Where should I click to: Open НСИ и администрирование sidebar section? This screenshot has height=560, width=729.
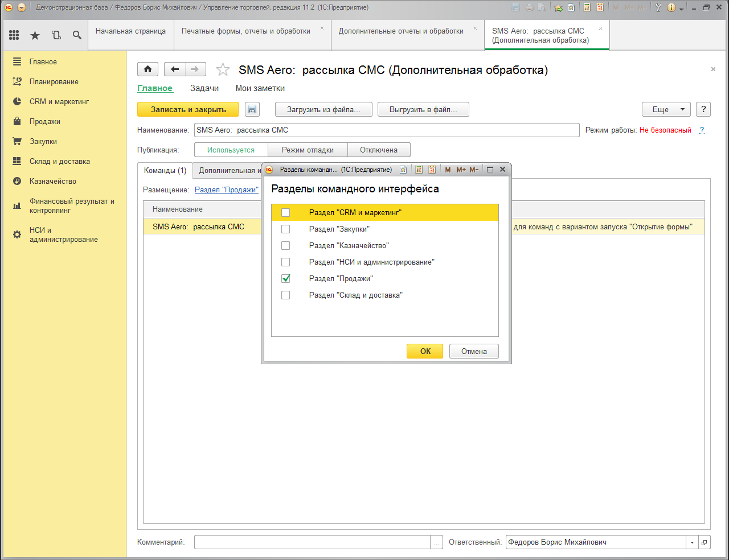(64, 234)
